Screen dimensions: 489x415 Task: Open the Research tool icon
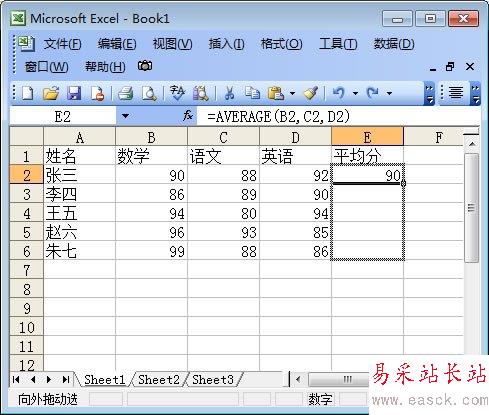point(201,93)
